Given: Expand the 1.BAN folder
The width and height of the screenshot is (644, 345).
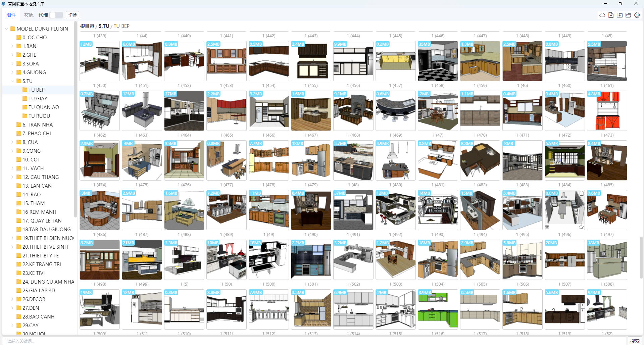Looking at the screenshot, I should tap(13, 46).
